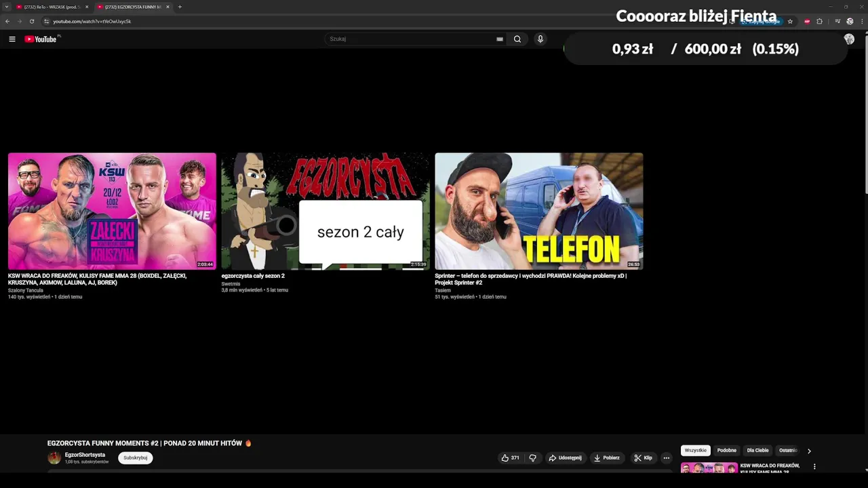Select the Wszystkie filter chip

click(x=695, y=450)
